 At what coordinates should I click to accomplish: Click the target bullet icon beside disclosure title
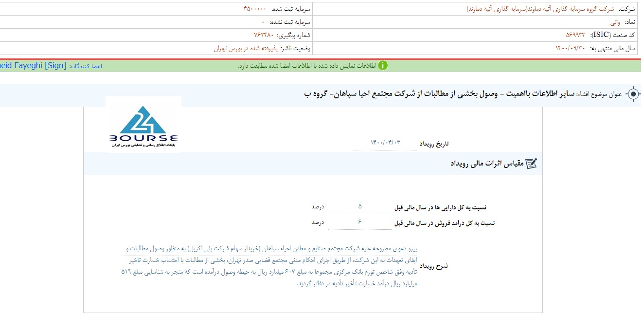pyautogui.click(x=633, y=94)
